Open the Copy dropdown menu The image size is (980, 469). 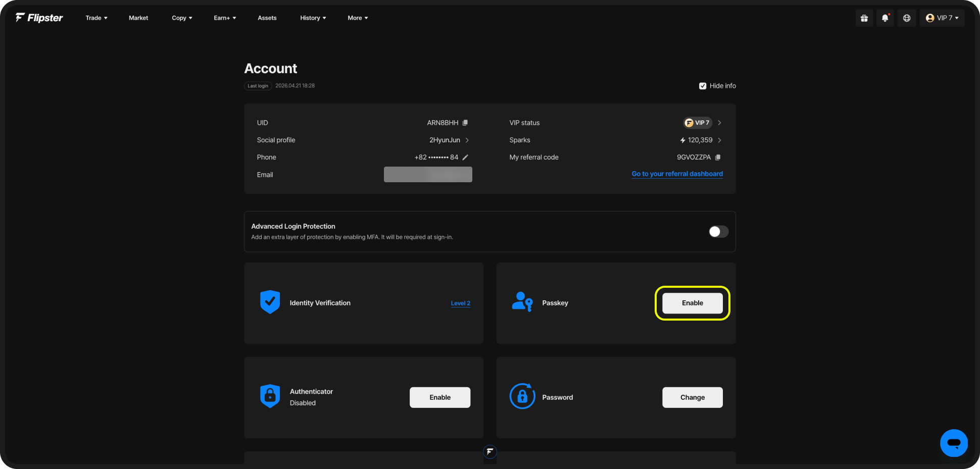pos(182,18)
